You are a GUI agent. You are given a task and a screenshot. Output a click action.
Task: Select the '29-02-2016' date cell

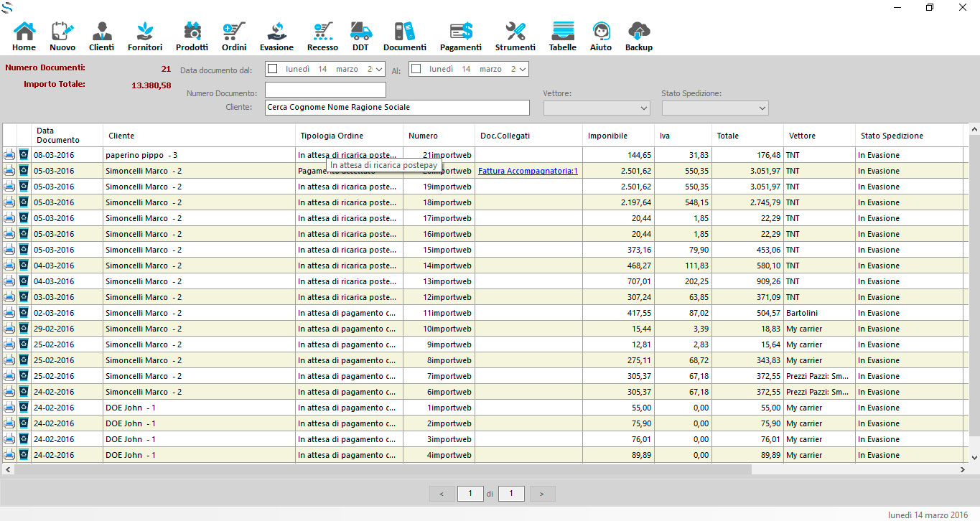(x=67, y=329)
